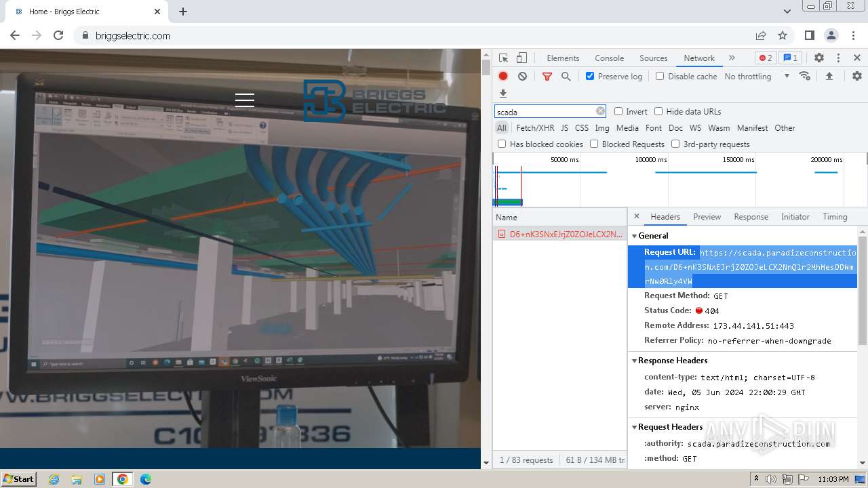The height and width of the screenshot is (488, 868).
Task: Collapse the Request Headers section
Action: pyautogui.click(x=635, y=427)
